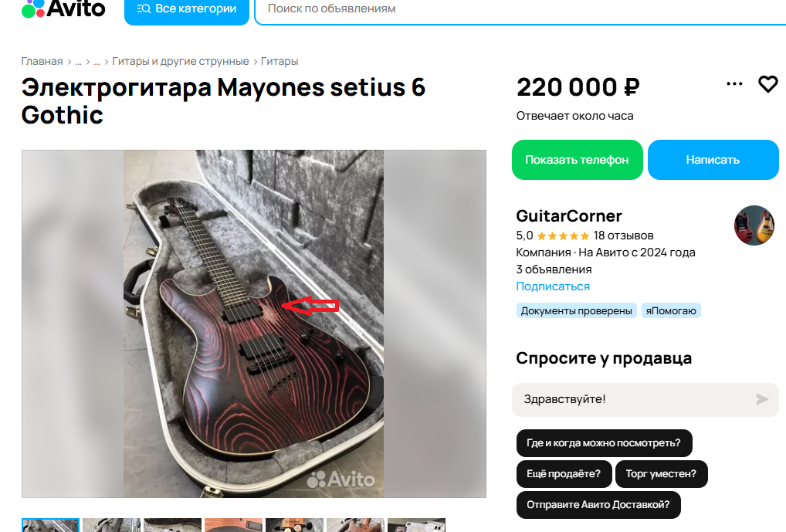Open the main guitar photo
This screenshot has width=786, height=532.
254,324
